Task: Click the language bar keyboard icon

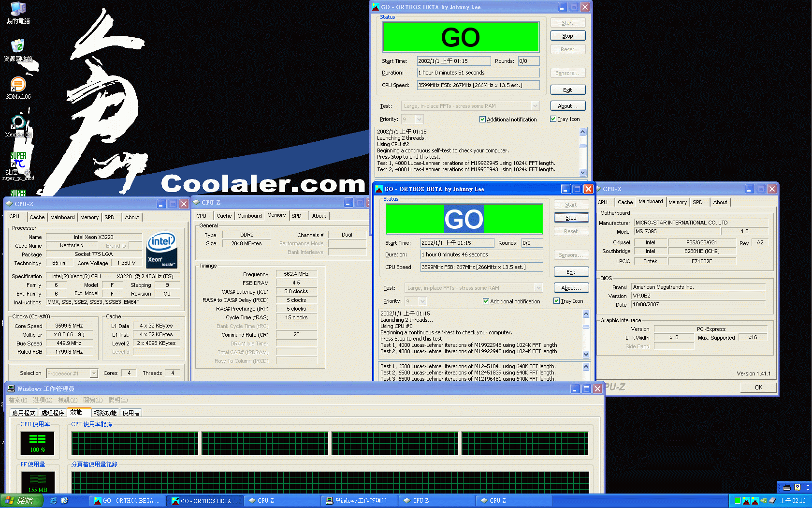Action: coord(787,487)
